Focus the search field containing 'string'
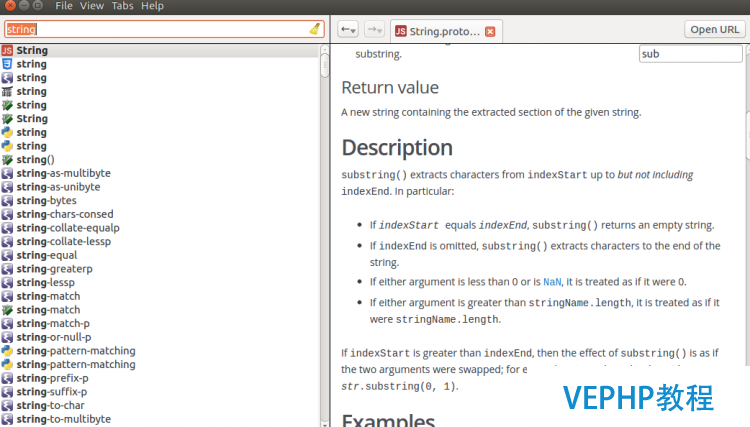This screenshot has width=750, height=427. 164,29
